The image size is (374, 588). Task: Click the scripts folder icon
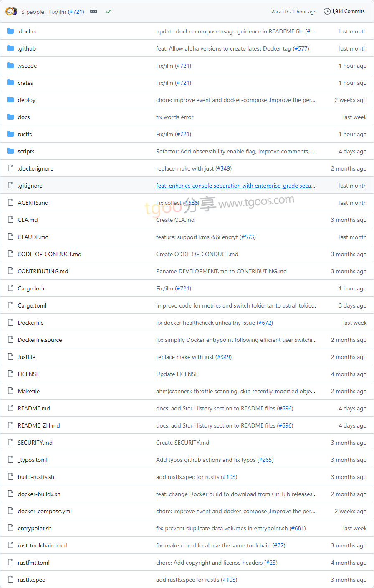pos(10,151)
